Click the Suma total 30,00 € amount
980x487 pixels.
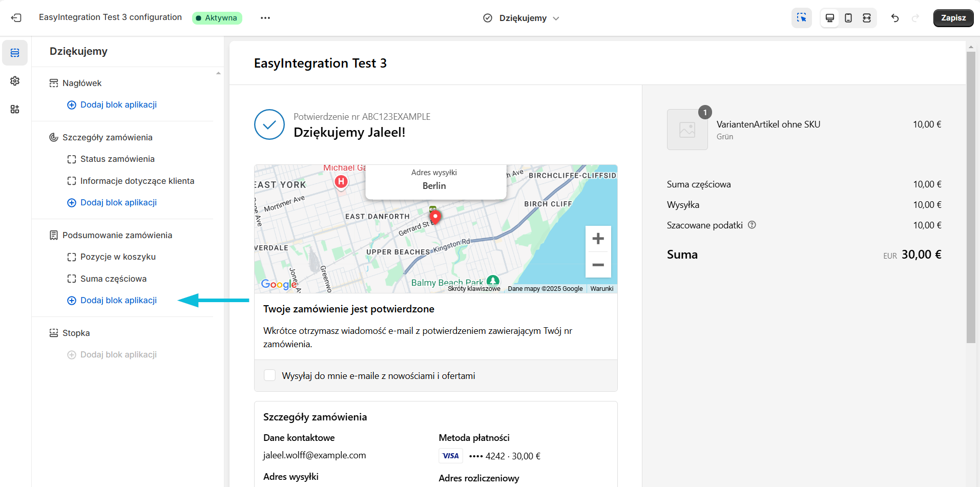(921, 255)
